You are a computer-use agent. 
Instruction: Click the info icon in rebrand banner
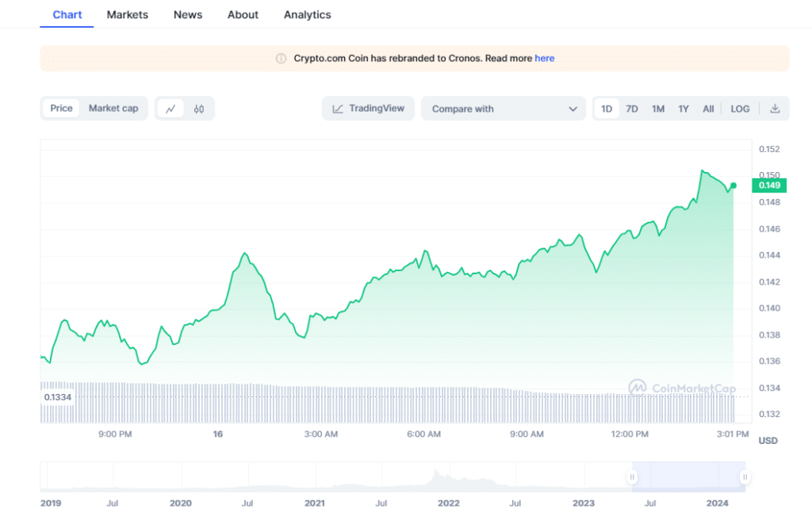281,59
